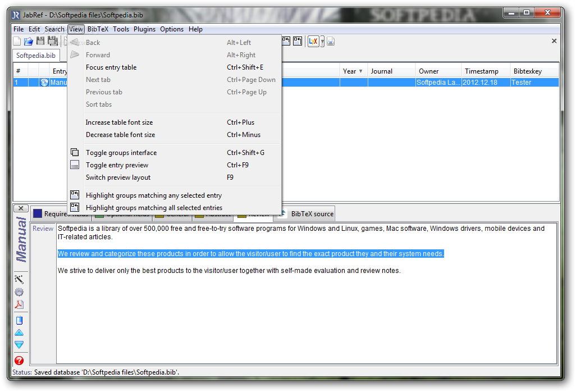Click the Softpedia La... owner cell
The width and height of the screenshot is (576, 392).
coord(438,83)
